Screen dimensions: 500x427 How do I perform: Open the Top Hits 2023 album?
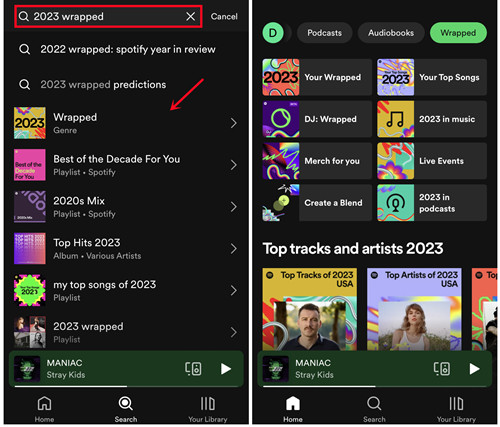point(126,248)
